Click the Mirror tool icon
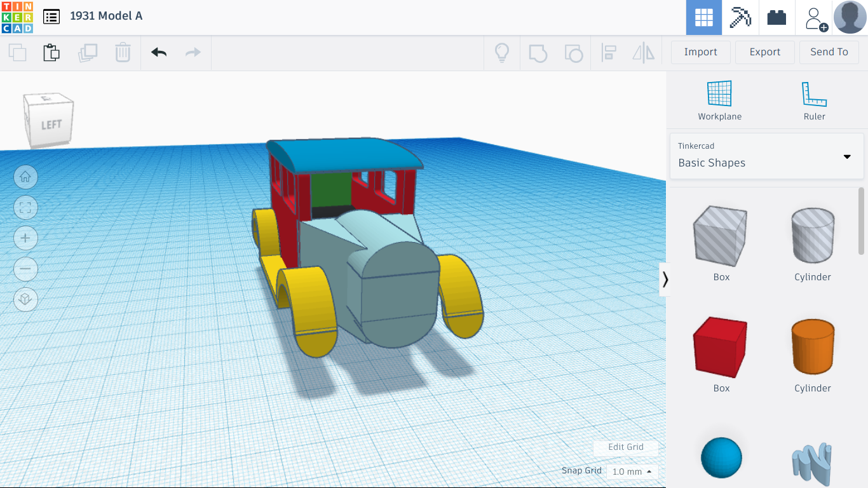This screenshot has width=868, height=488. pos(644,53)
